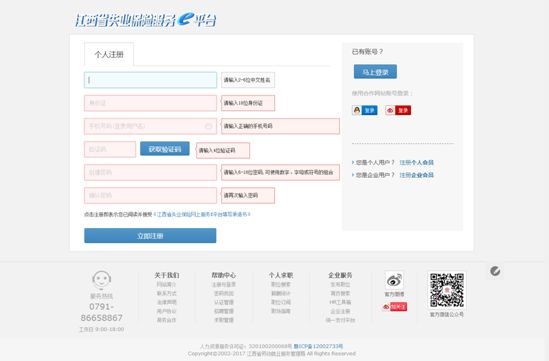Click the platform logo in the header

pos(145,20)
